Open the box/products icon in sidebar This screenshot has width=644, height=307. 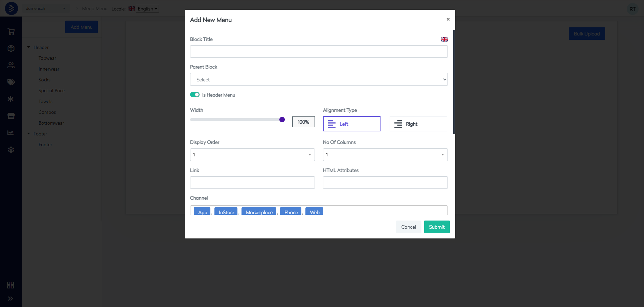[11, 48]
